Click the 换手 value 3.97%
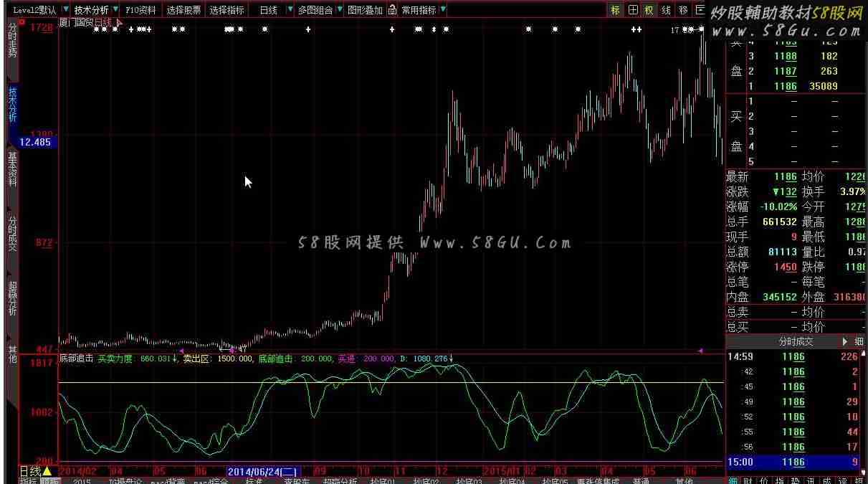The height and width of the screenshot is (484, 868). point(852,191)
